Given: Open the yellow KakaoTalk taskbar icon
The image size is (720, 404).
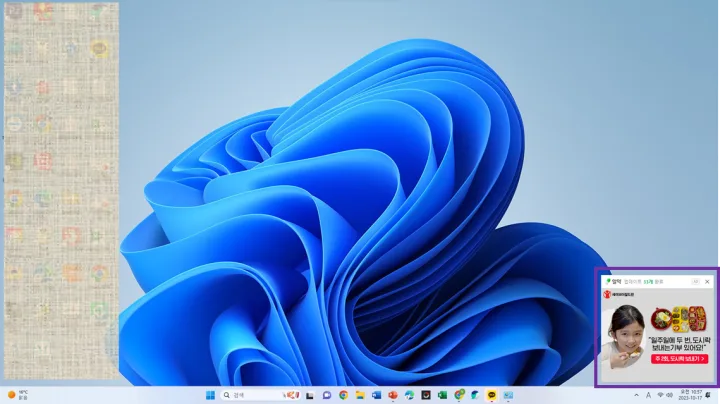Looking at the screenshot, I should (x=492, y=395).
